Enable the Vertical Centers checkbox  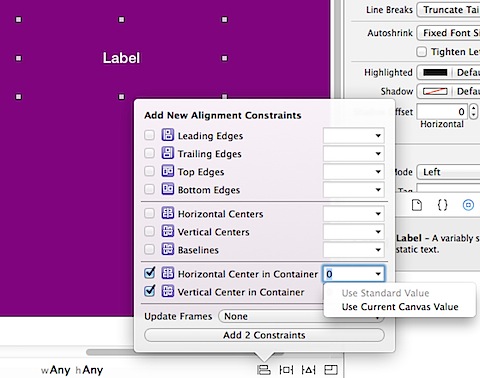149,231
